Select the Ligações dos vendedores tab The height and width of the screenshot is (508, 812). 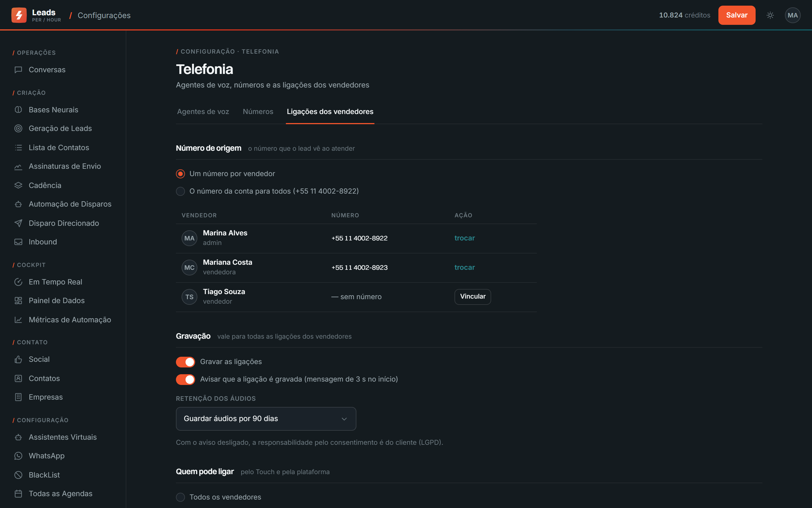click(330, 111)
